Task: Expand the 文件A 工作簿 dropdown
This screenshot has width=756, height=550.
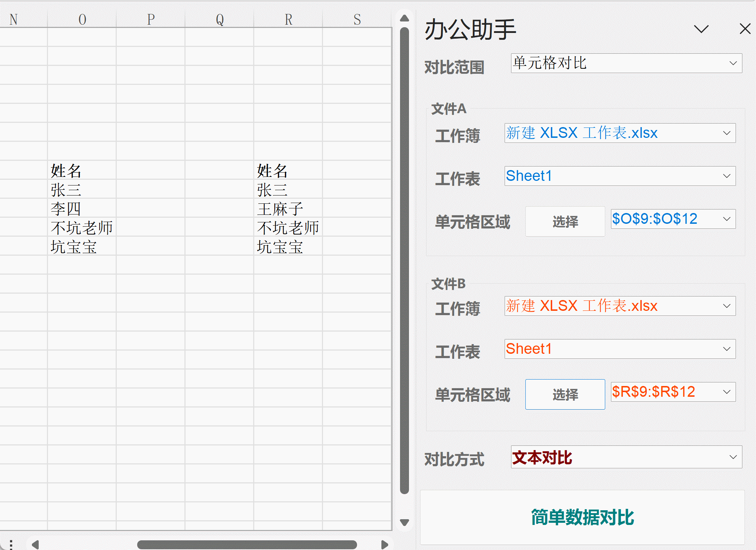Action: tap(726, 133)
